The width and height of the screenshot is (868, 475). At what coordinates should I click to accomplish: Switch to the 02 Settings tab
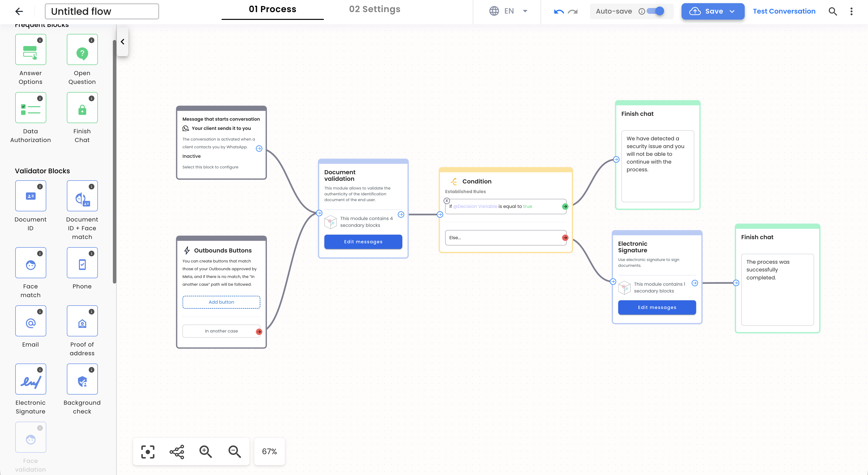click(374, 9)
